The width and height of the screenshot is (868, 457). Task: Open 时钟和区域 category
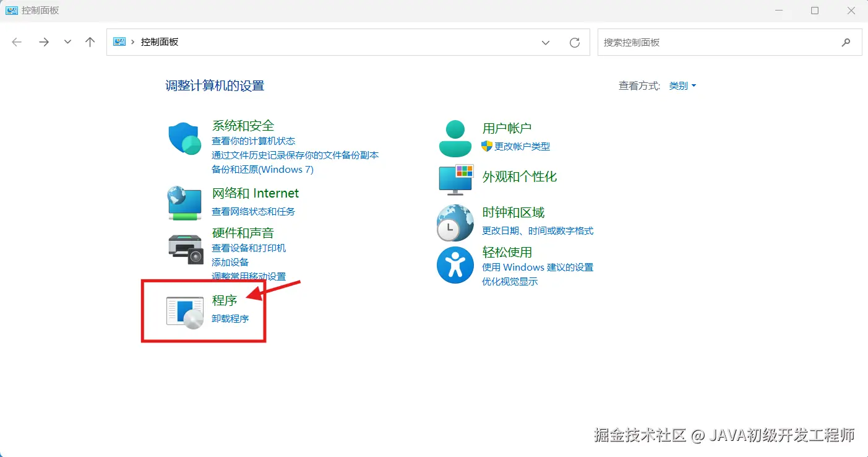click(x=513, y=212)
